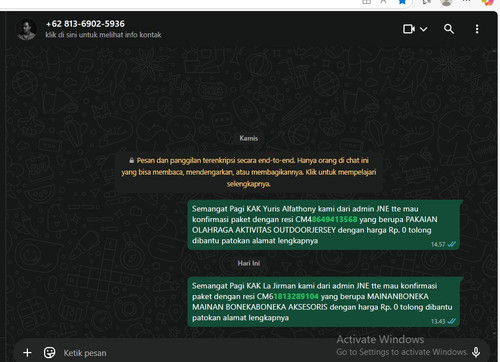The image size is (500, 362).
Task: Click the tracking number 1813289104
Action: [296, 296]
